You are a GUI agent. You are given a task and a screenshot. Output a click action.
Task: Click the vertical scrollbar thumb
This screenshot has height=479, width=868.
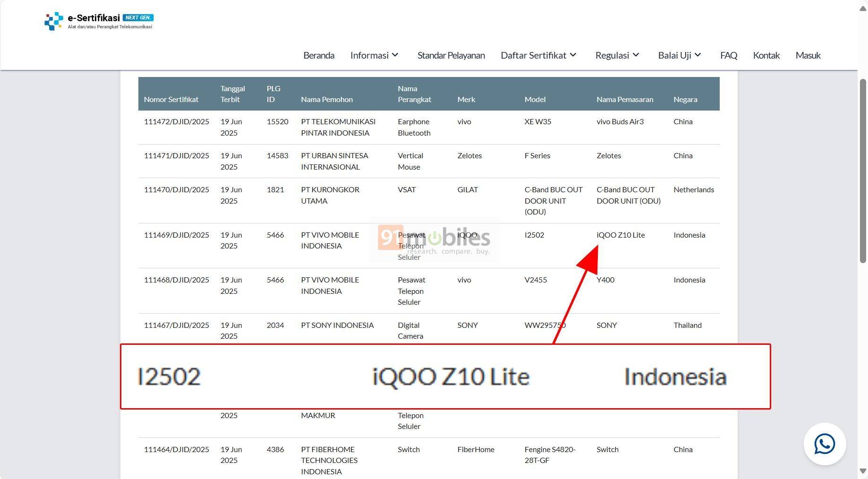(x=863, y=171)
